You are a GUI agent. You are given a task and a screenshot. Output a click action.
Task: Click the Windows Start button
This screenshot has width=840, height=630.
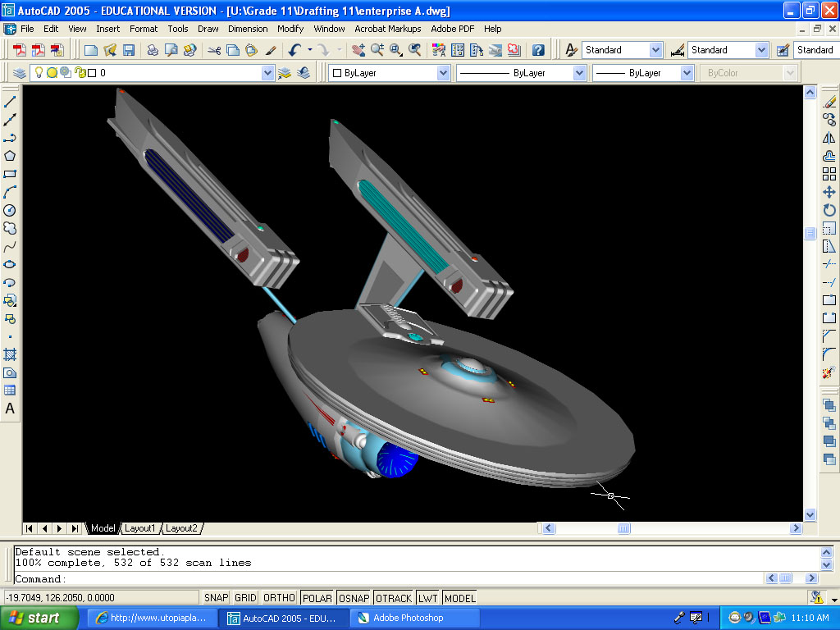37,616
